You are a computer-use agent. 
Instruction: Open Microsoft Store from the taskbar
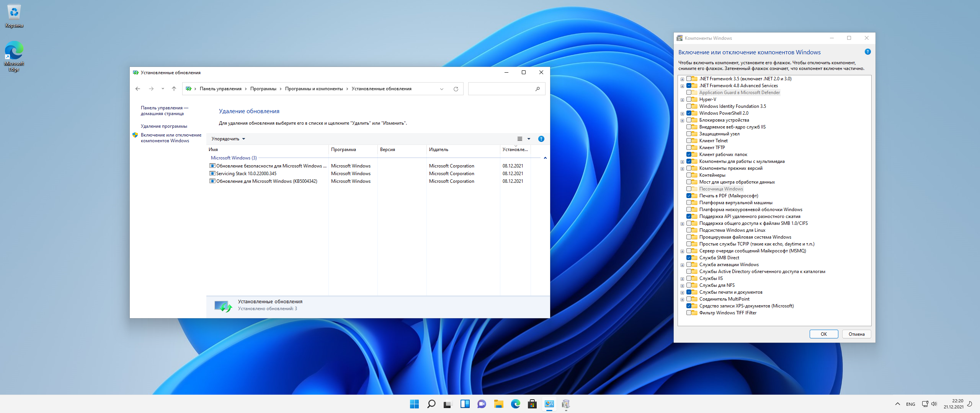coord(532,404)
